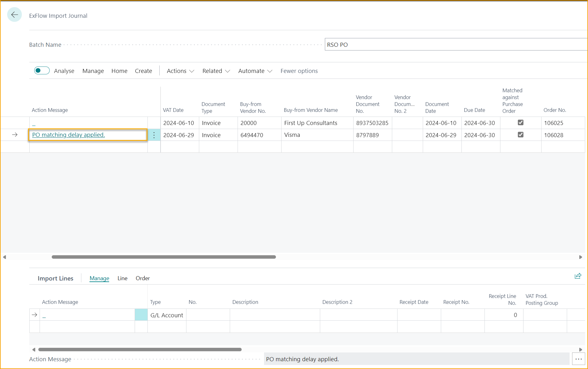Click left arrow of Import Lines scrollbar
This screenshot has width=588, height=369.
click(x=34, y=350)
